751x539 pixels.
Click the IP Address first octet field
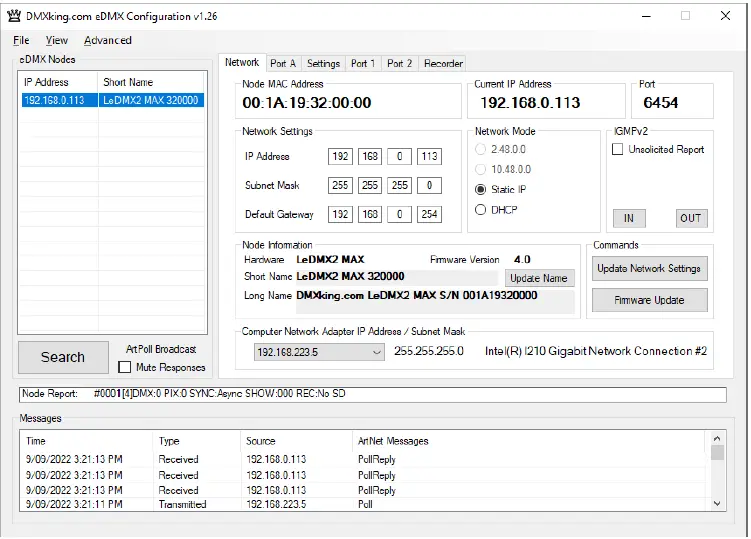click(x=340, y=156)
